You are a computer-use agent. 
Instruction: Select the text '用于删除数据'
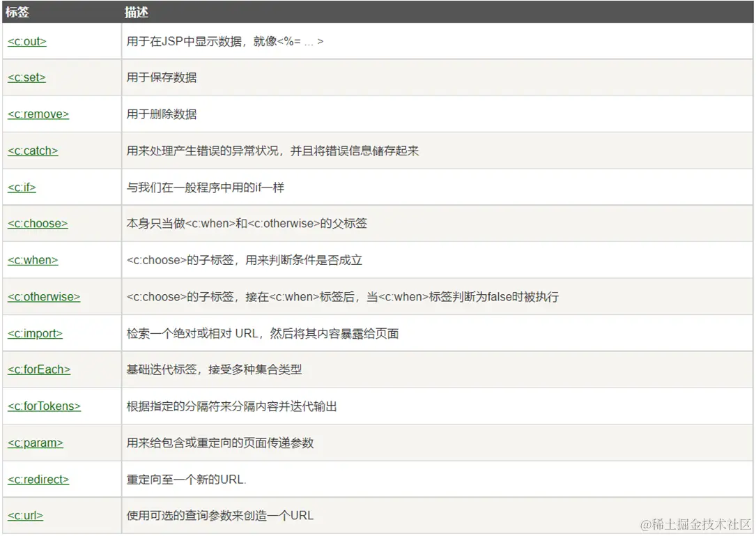coord(162,114)
